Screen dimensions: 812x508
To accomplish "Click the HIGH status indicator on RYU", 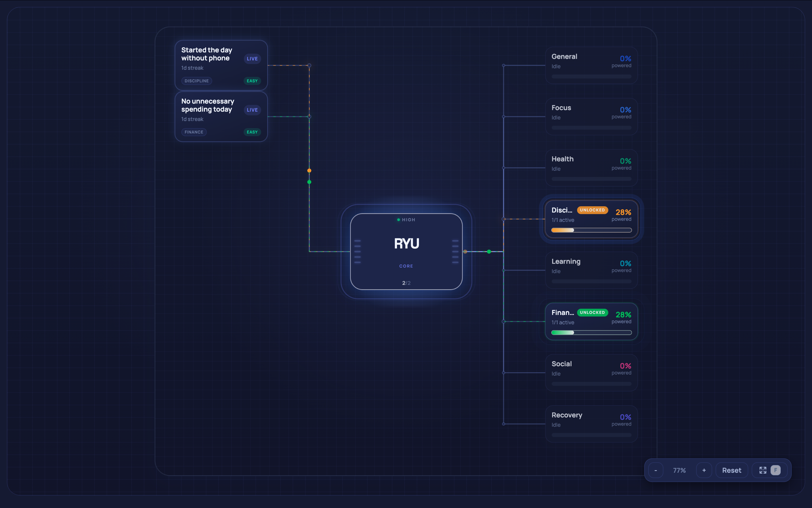I will coord(406,220).
